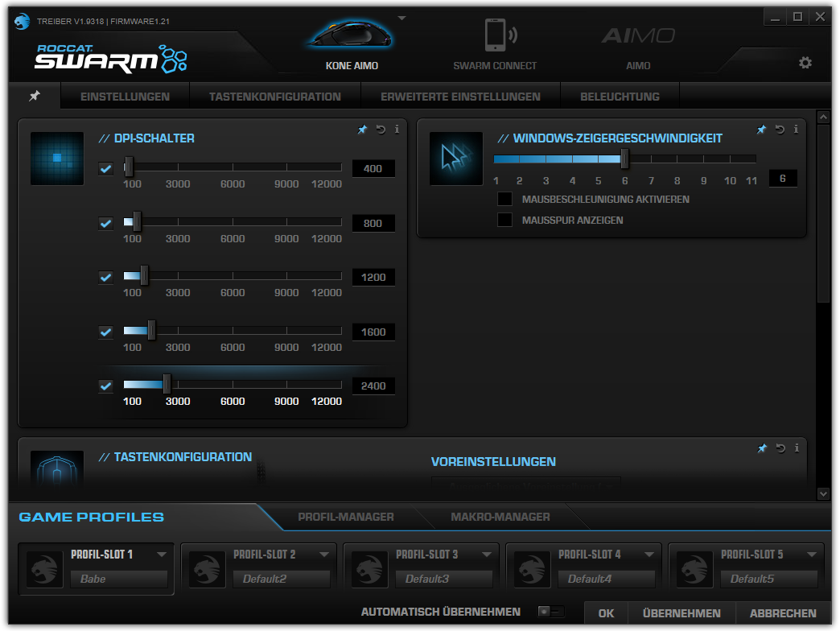This screenshot has height=631, width=840.
Task: Click the Übernehmen button
Action: (x=681, y=612)
